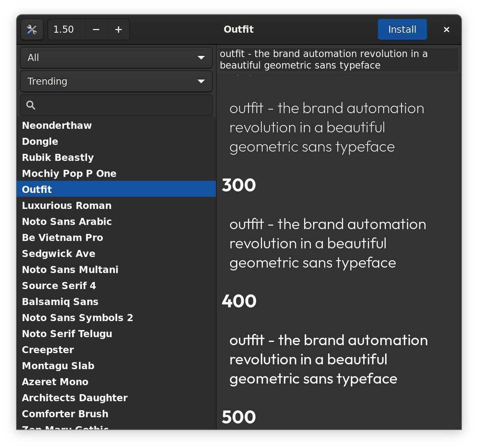Select Noto Sans Symbols 2 font
Image resolution: width=478 pixels, height=448 pixels.
pos(116,318)
